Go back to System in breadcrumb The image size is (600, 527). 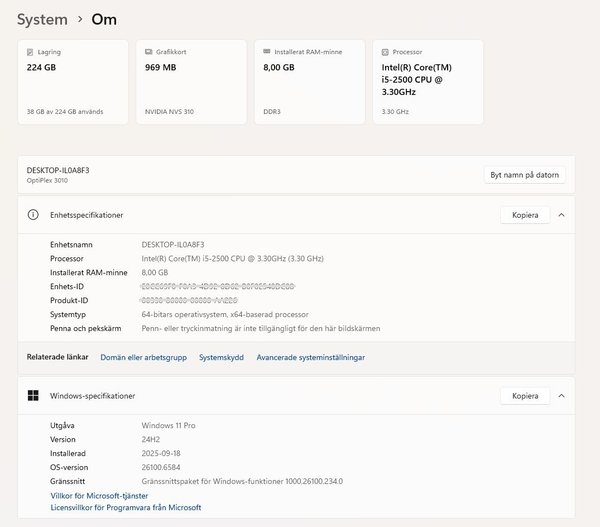click(42, 19)
